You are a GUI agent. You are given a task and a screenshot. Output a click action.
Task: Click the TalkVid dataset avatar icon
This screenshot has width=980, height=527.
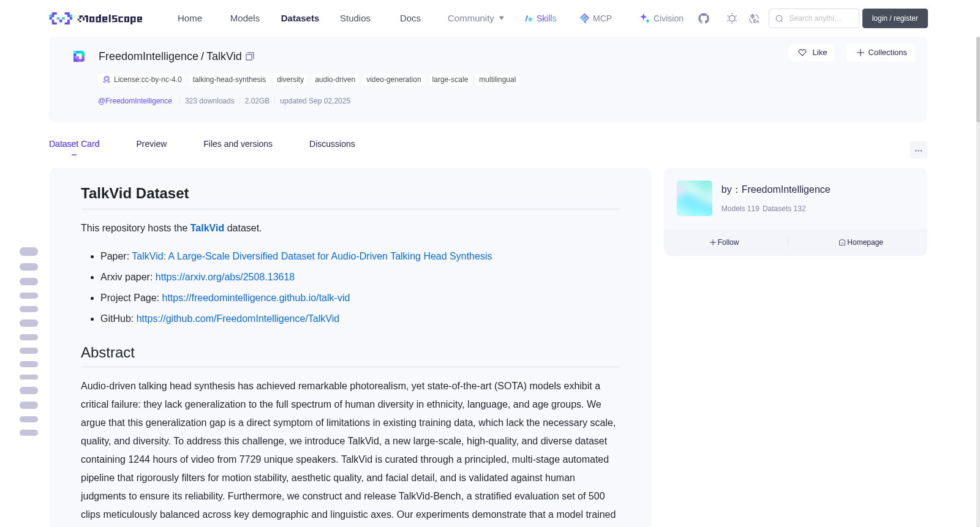pyautogui.click(x=79, y=56)
